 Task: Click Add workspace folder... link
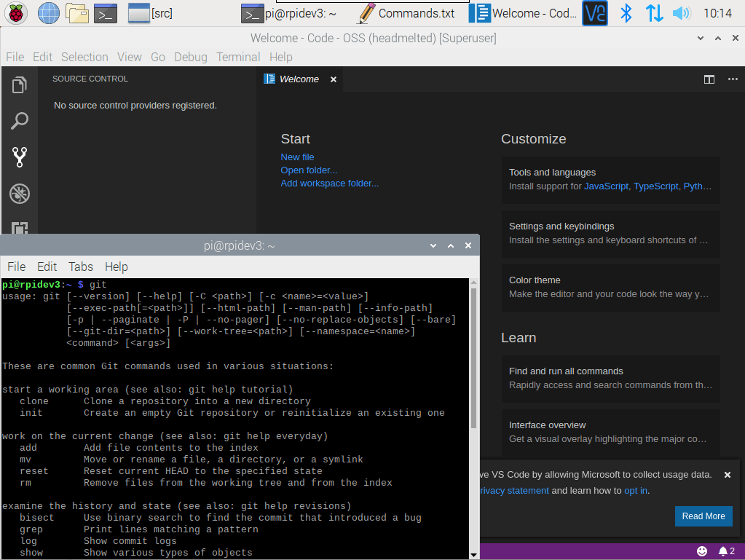[x=330, y=184]
